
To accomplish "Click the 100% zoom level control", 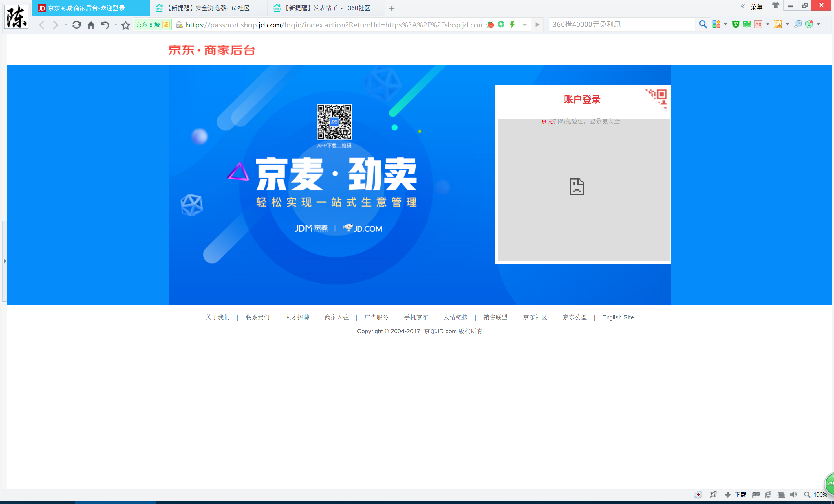I will point(821,494).
